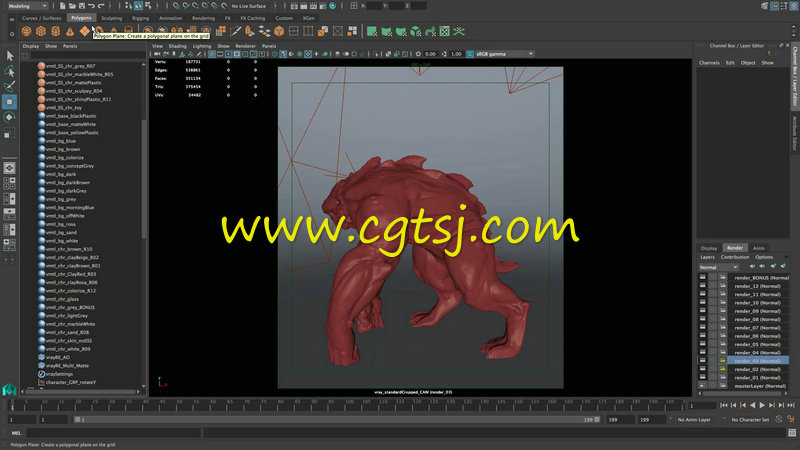
Task: Open the Normal blend mode dropdown
Action: (718, 267)
